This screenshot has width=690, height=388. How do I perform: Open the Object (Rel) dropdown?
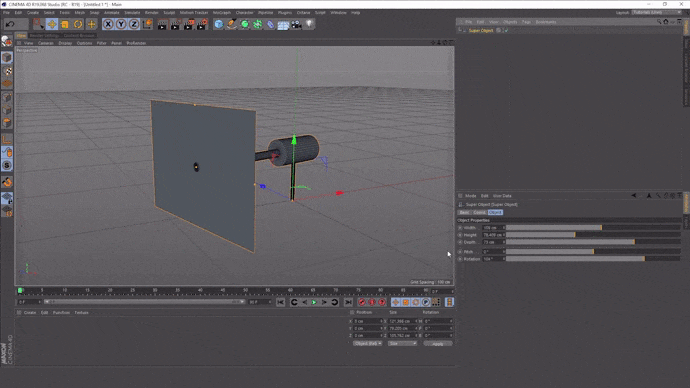(367, 343)
